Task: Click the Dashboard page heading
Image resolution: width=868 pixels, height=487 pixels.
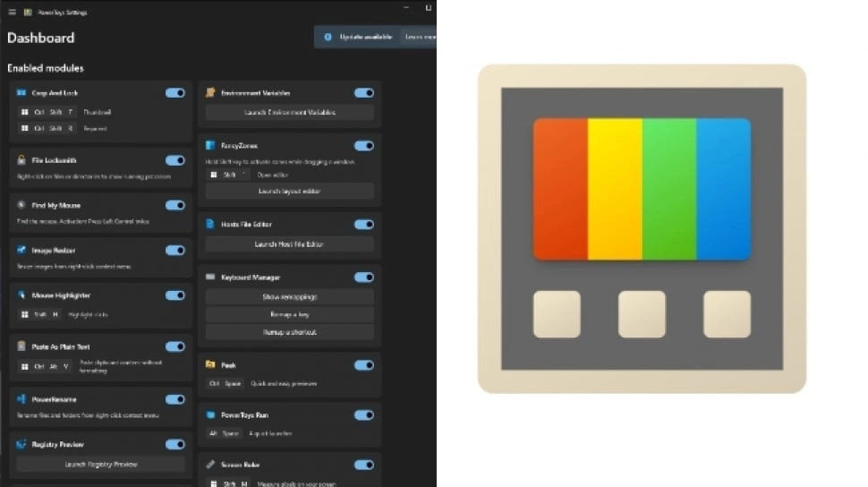Action: [x=41, y=38]
